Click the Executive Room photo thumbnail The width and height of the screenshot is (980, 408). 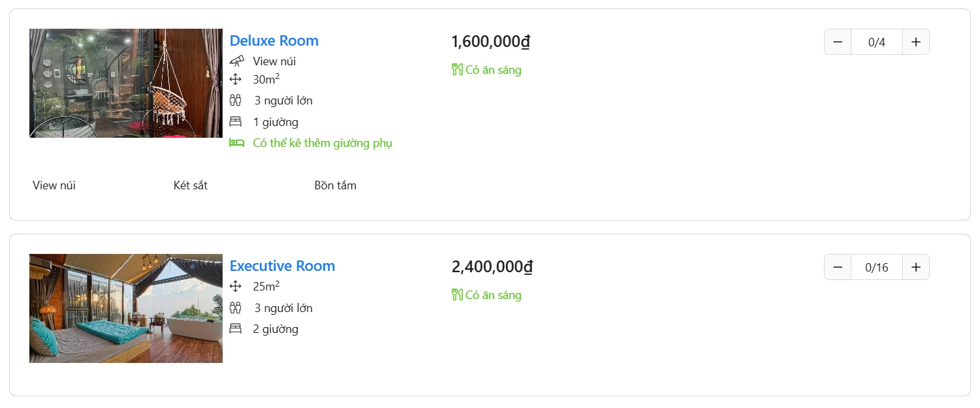click(x=126, y=308)
